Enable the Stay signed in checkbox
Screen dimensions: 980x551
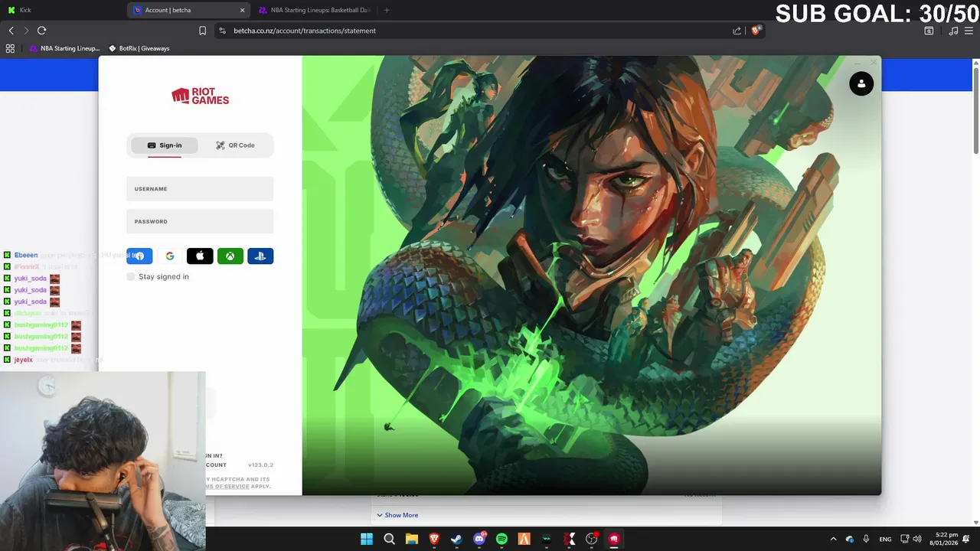131,276
